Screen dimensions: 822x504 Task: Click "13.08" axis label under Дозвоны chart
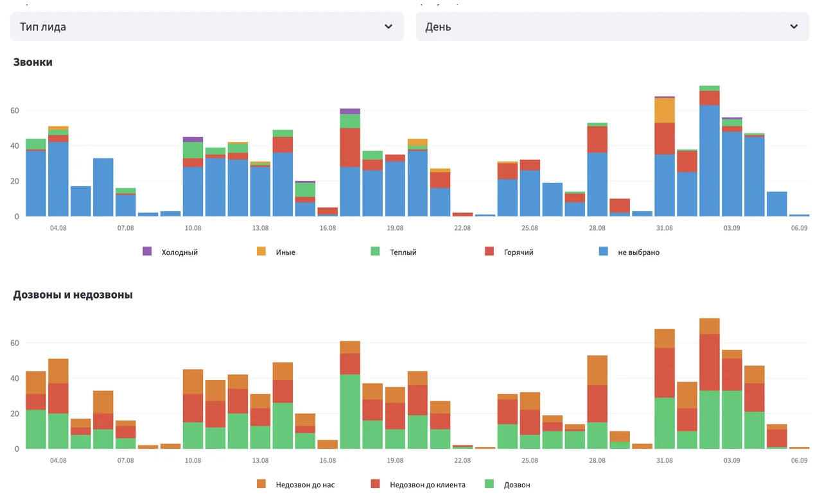260,460
